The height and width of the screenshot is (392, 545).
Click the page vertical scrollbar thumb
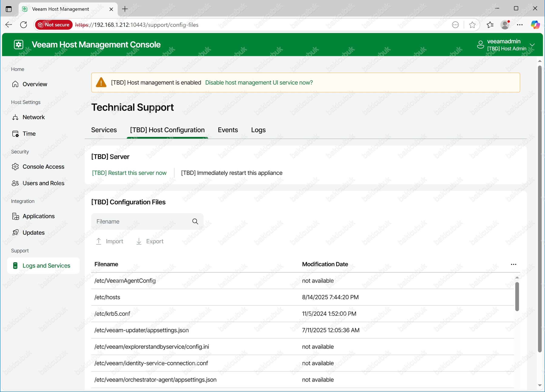[x=540, y=209]
